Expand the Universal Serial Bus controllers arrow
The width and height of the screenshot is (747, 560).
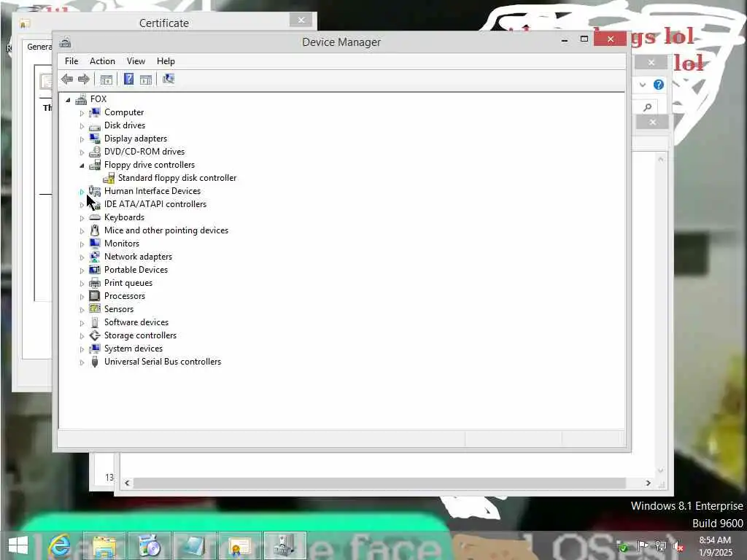click(82, 362)
